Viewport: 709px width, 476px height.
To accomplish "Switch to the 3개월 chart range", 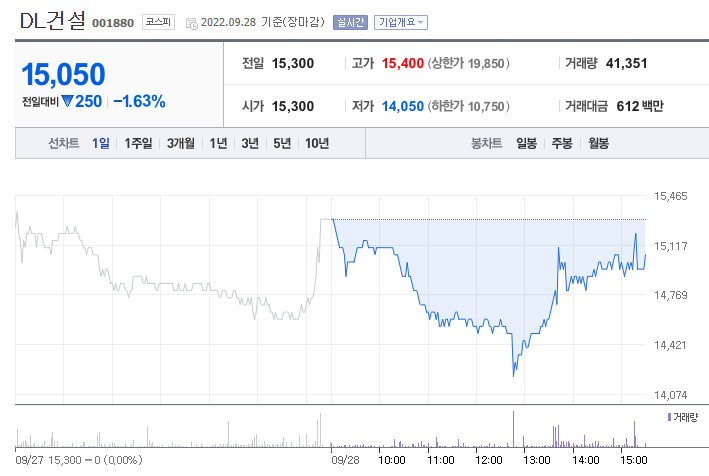I will click(180, 143).
